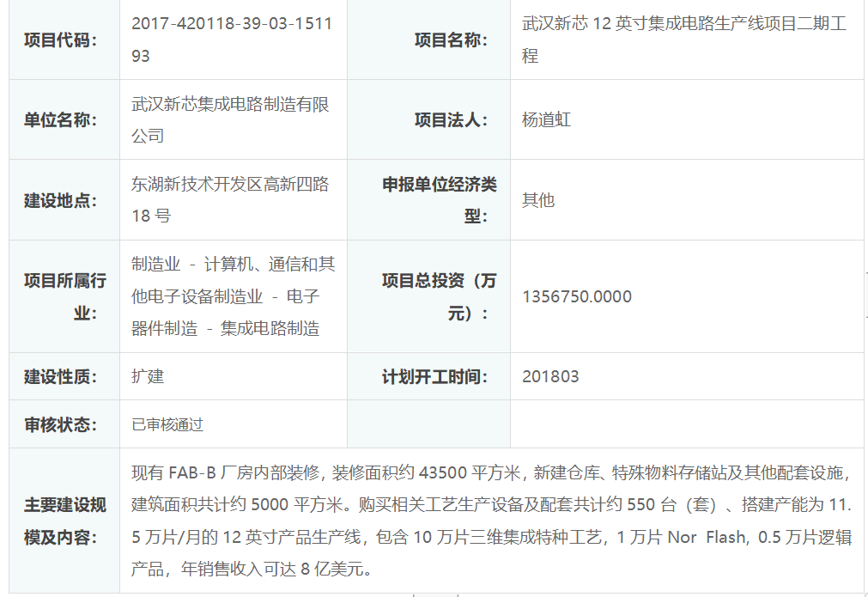Click the 项目代码 label cell

(64, 40)
